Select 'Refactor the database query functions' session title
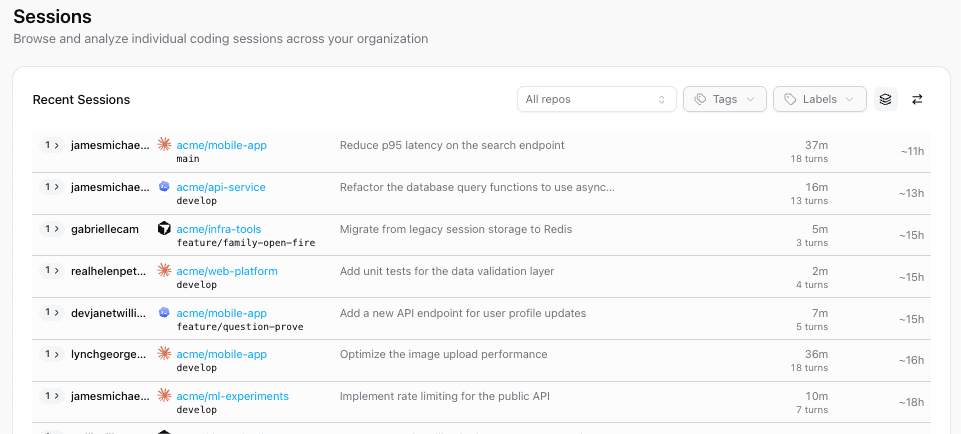The image size is (961, 434). (x=477, y=187)
